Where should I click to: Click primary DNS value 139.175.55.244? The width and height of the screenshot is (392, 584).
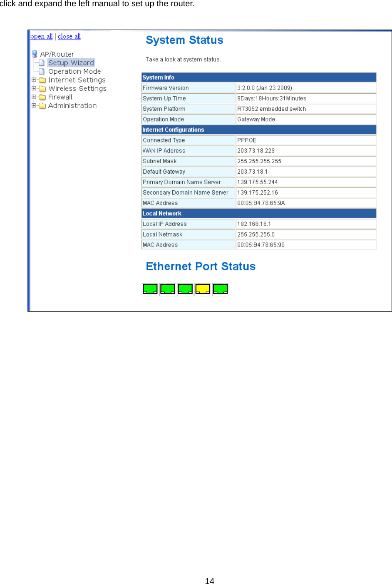click(258, 182)
